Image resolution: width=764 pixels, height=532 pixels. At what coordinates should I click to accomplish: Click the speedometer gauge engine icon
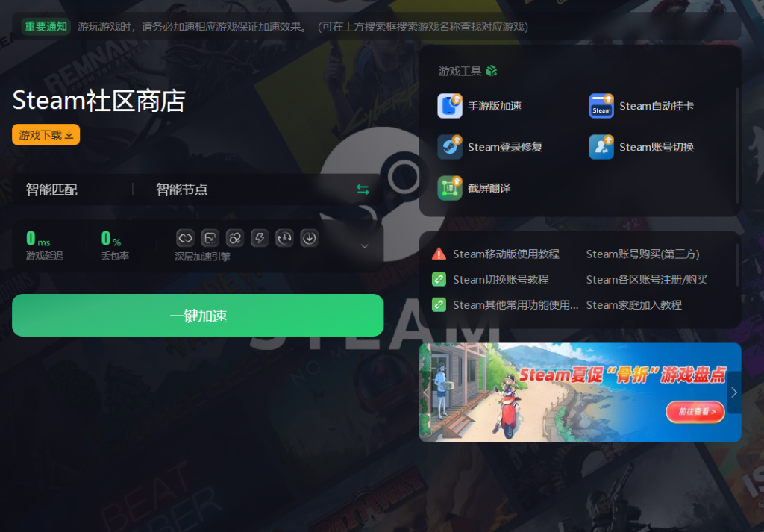coord(284,238)
